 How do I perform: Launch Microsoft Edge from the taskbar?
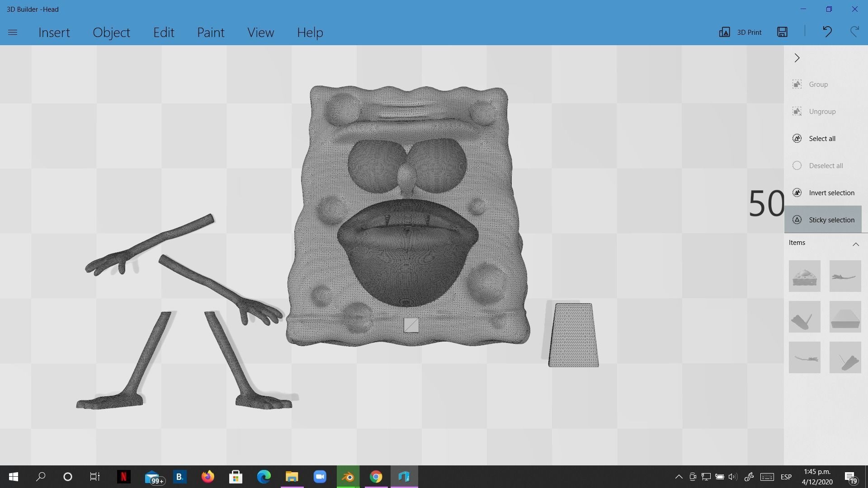pos(264,477)
